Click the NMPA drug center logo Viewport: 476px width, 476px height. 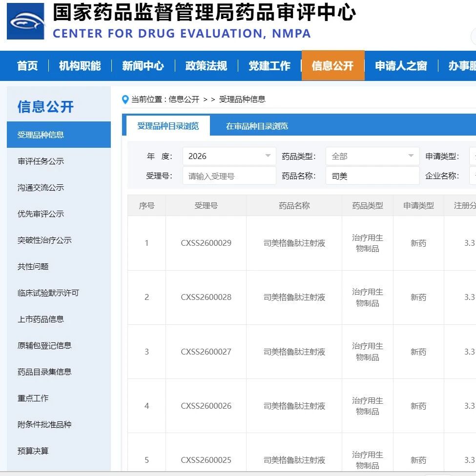[25, 21]
